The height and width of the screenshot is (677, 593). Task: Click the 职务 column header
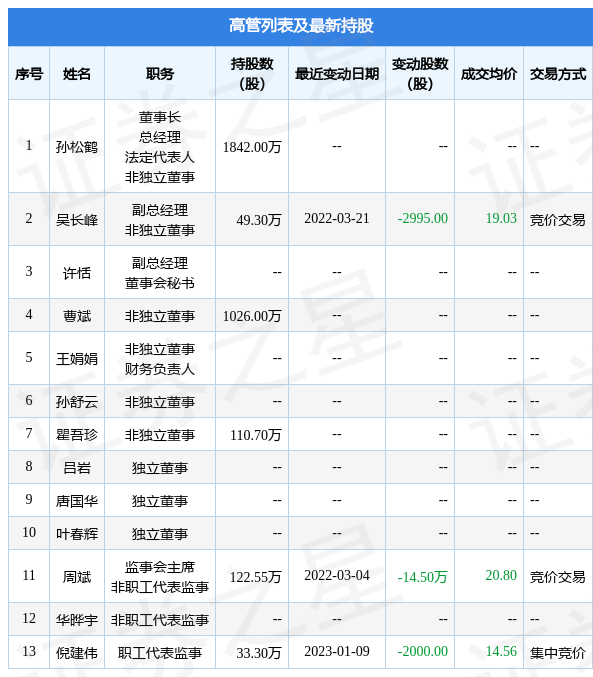pyautogui.click(x=160, y=74)
